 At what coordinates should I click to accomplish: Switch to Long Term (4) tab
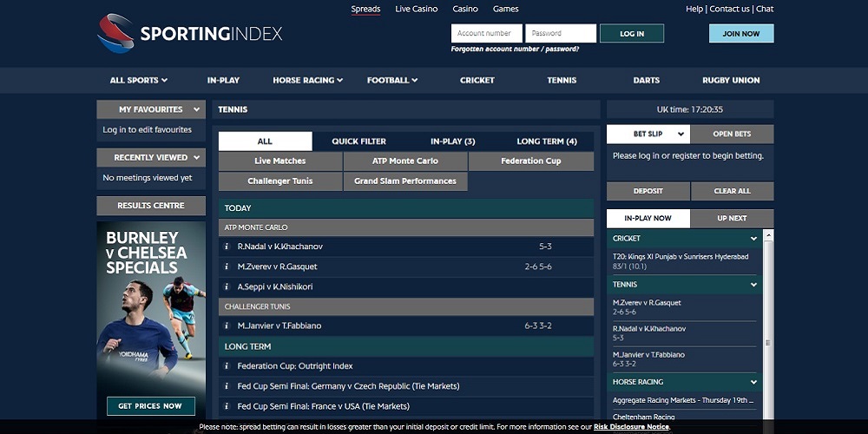click(x=547, y=141)
